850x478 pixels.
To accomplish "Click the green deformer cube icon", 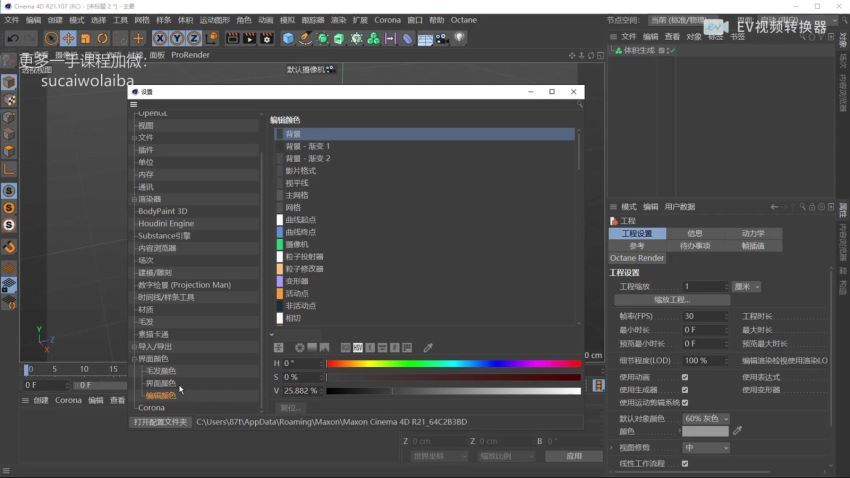I will pyautogui.click(x=339, y=38).
